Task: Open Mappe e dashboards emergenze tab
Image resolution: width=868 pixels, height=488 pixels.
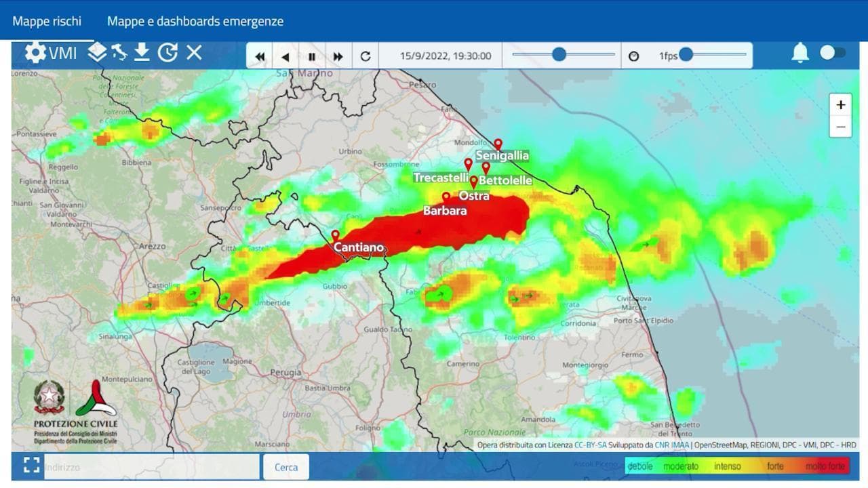Action: 195,21
